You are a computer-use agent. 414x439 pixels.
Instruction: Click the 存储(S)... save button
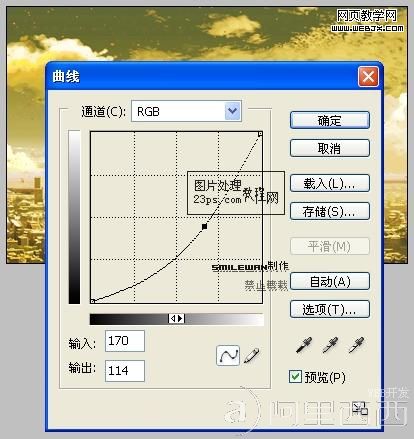coord(330,211)
